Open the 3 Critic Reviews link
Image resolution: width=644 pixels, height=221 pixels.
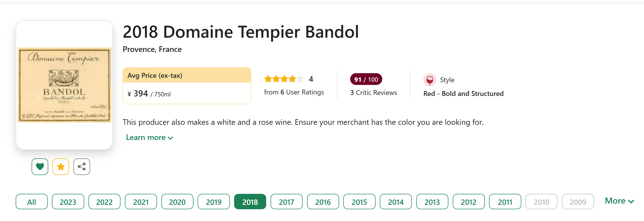[373, 93]
